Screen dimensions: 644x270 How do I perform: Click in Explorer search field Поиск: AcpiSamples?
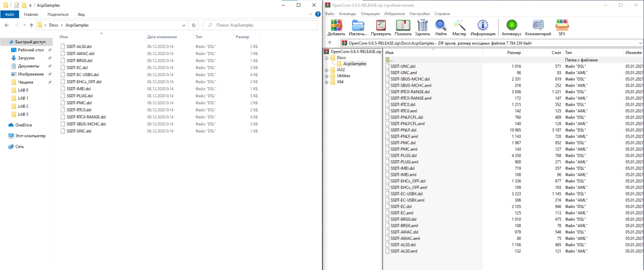(260, 25)
